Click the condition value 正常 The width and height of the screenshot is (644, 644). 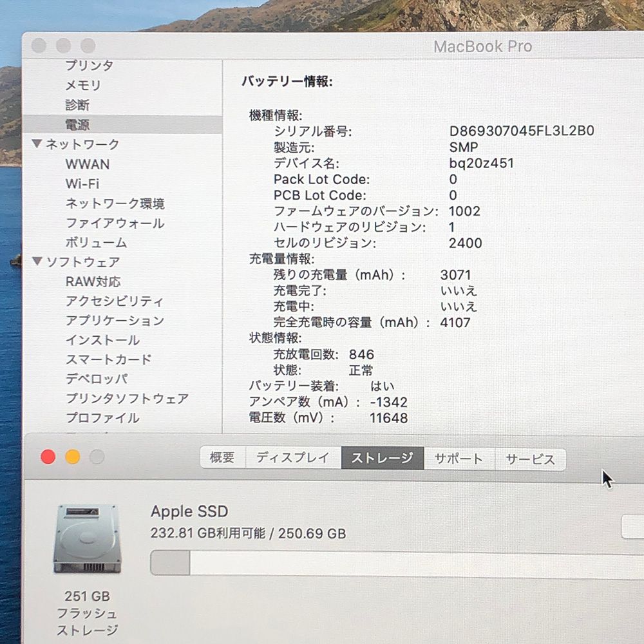[361, 370]
